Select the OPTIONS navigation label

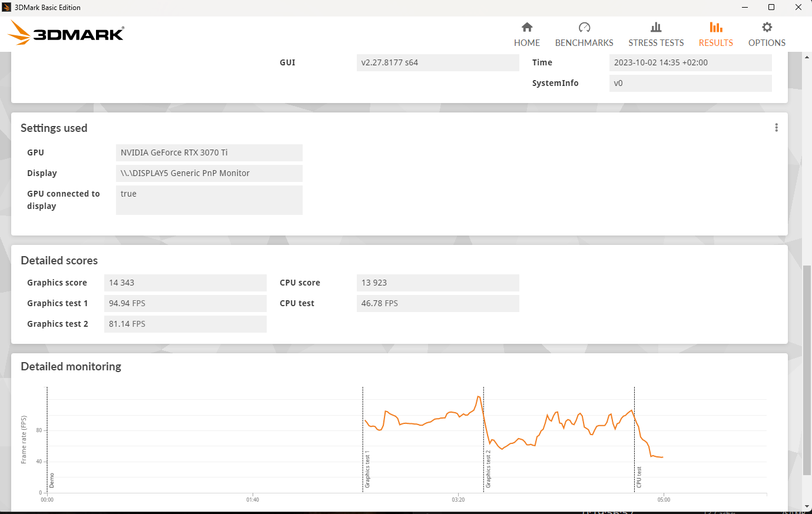(x=767, y=43)
